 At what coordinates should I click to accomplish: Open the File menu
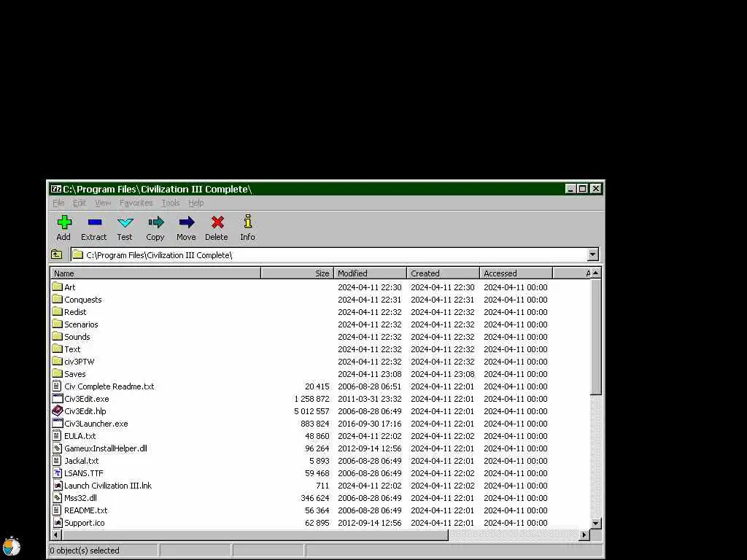[x=58, y=203]
